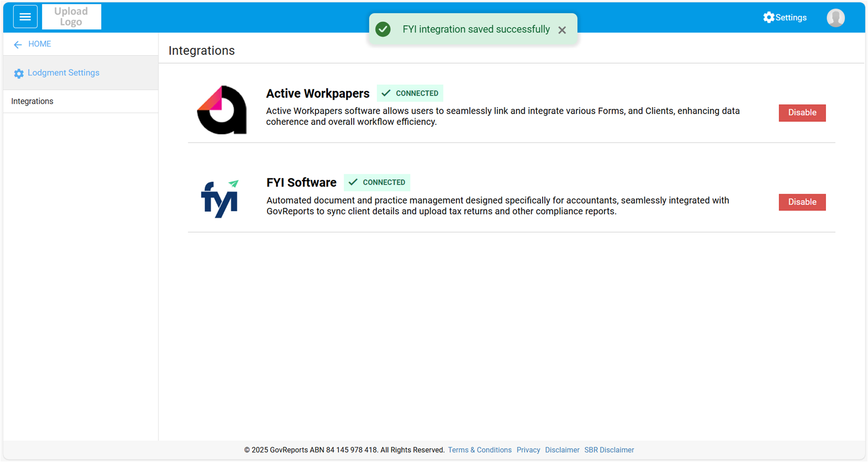Click the Settings gear icon
This screenshot has height=462, width=868.
click(768, 17)
